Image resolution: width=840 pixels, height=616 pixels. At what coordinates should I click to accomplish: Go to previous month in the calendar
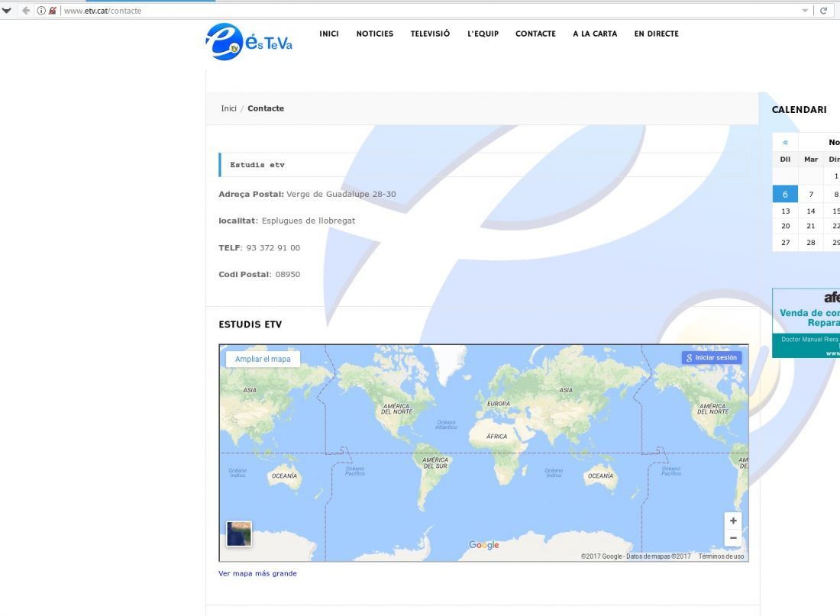(785, 143)
